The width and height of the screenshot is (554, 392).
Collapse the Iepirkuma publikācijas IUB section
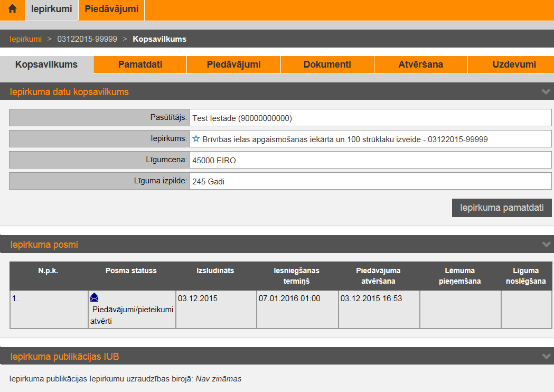coord(546,357)
